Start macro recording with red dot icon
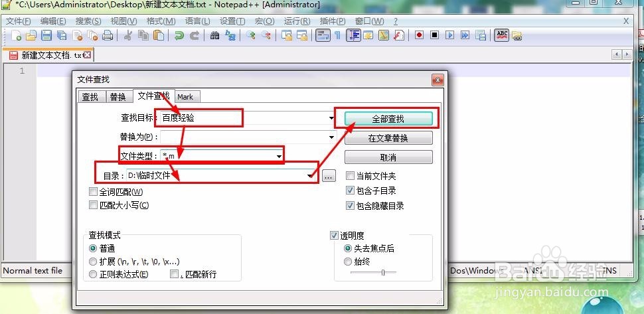 [419, 36]
